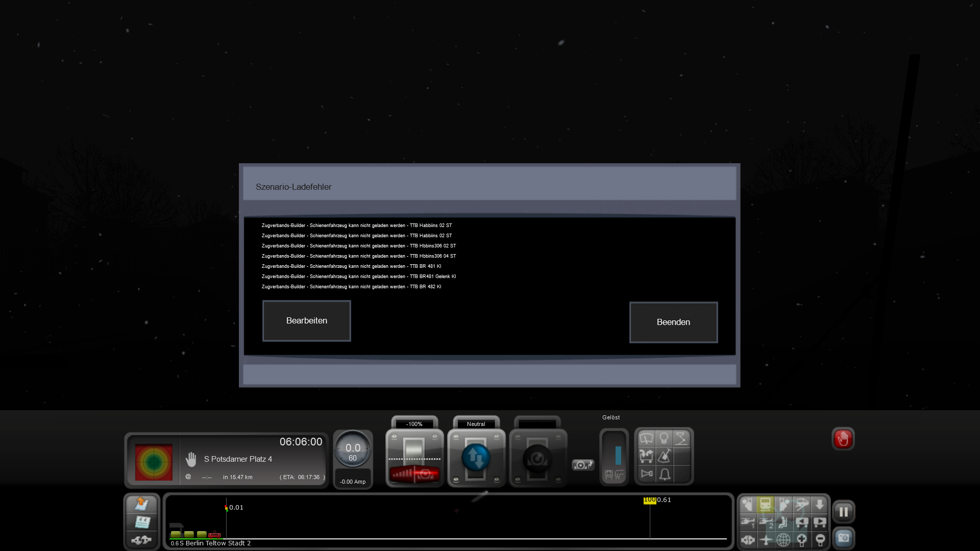The image size is (980, 551).
Task: Toggle the headlights bulb icon
Action: [664, 439]
